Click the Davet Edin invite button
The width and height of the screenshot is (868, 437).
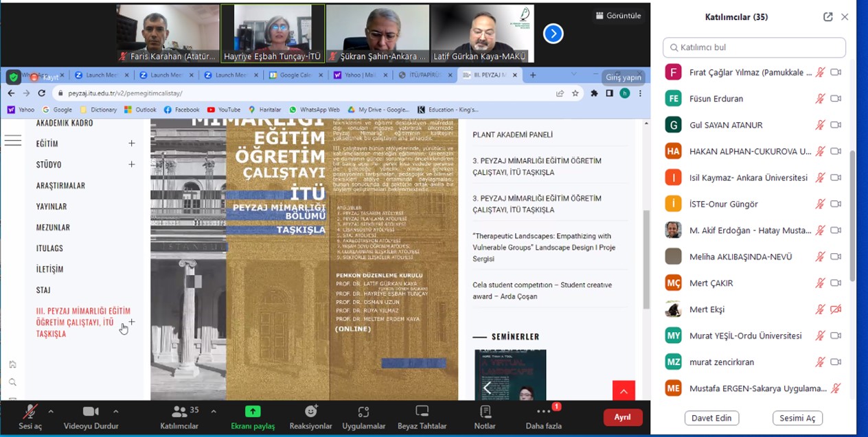(x=711, y=418)
